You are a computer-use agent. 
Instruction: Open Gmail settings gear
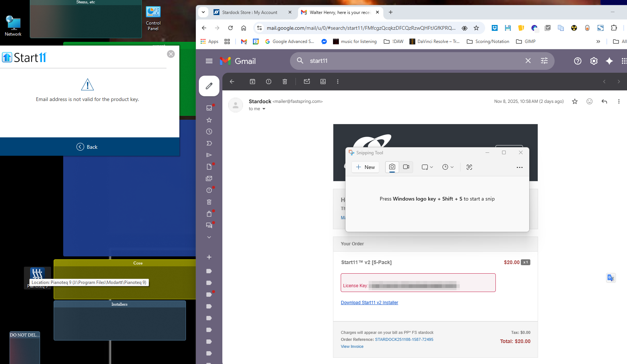click(x=594, y=61)
